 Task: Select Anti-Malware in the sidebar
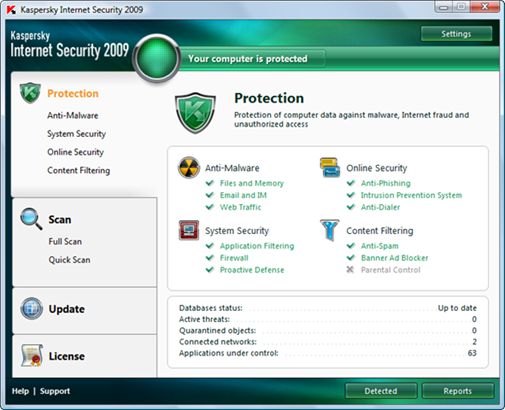pos(73,115)
